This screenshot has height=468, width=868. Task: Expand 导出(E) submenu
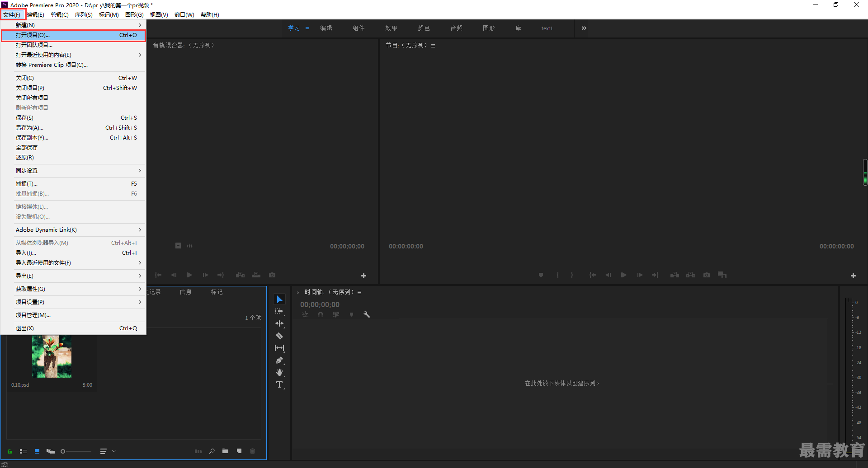click(x=74, y=276)
